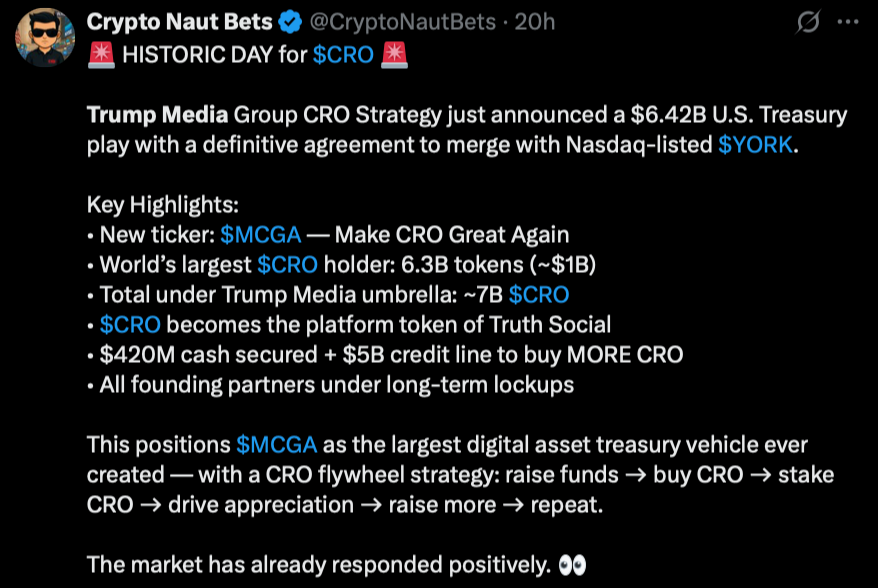Click the eyes emoji ending the tweet
Image resolution: width=878 pixels, height=588 pixels.
572,565
